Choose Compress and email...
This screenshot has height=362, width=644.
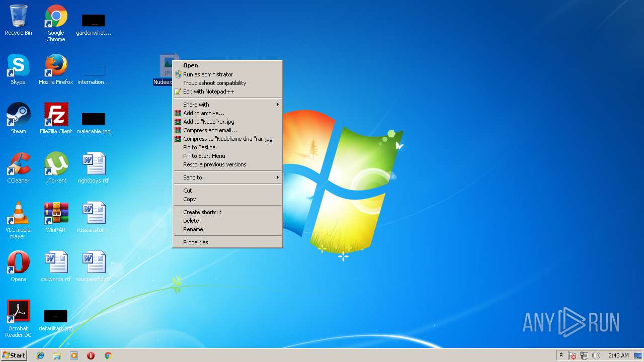pos(227,130)
